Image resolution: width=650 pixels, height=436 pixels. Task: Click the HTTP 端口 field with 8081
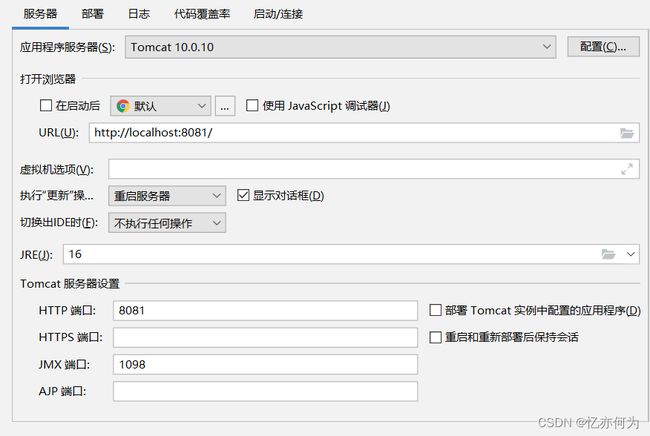265,310
